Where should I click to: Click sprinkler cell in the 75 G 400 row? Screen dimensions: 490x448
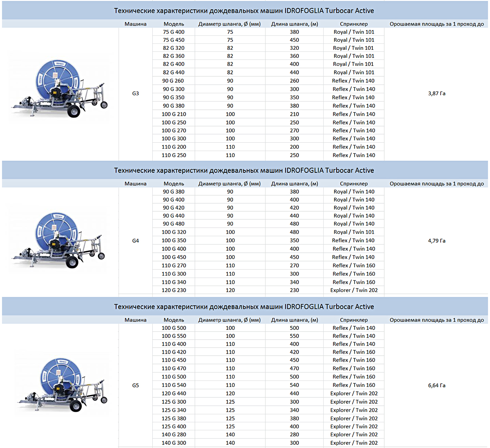354,32
